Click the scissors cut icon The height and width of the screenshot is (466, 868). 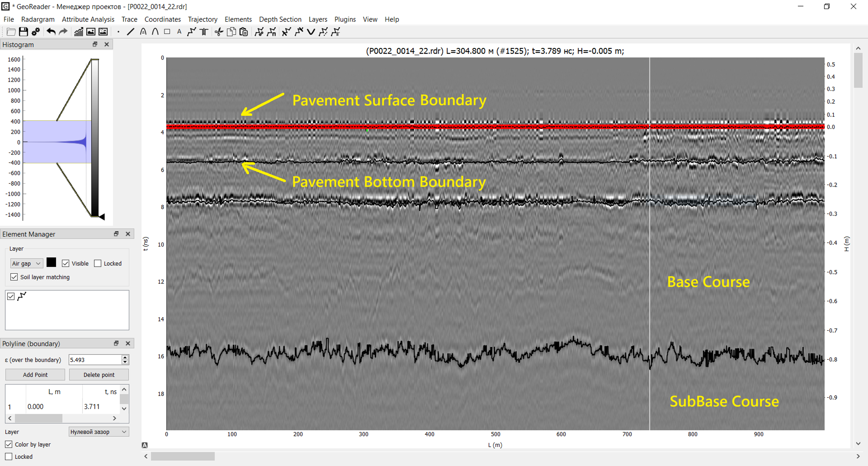[219, 32]
